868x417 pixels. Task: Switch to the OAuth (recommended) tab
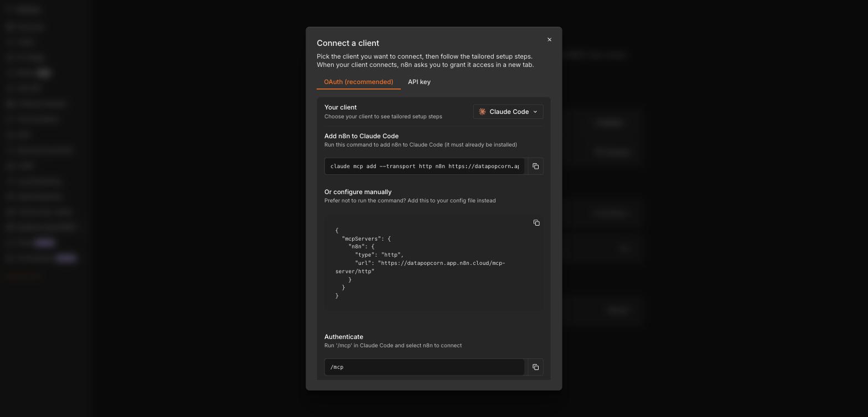(359, 82)
